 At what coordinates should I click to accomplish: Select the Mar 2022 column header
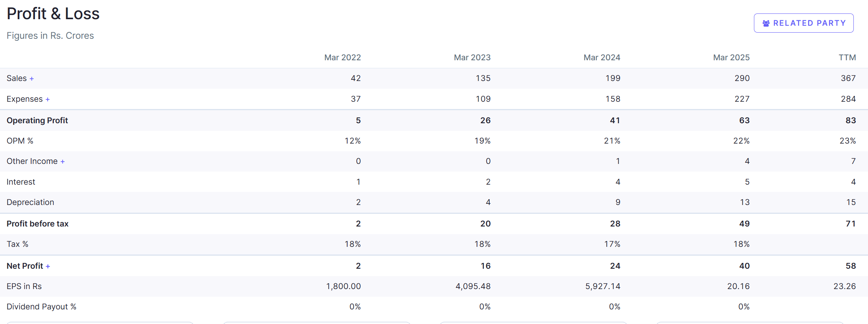(x=342, y=58)
